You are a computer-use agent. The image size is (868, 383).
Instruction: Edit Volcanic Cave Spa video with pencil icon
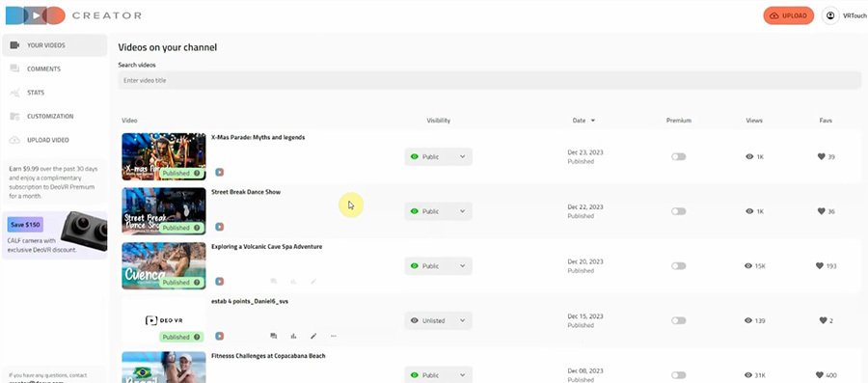(313, 281)
